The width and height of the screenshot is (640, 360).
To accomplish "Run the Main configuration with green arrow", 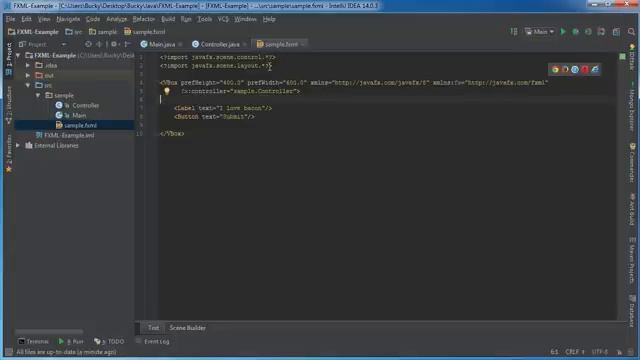I will pos(563,31).
